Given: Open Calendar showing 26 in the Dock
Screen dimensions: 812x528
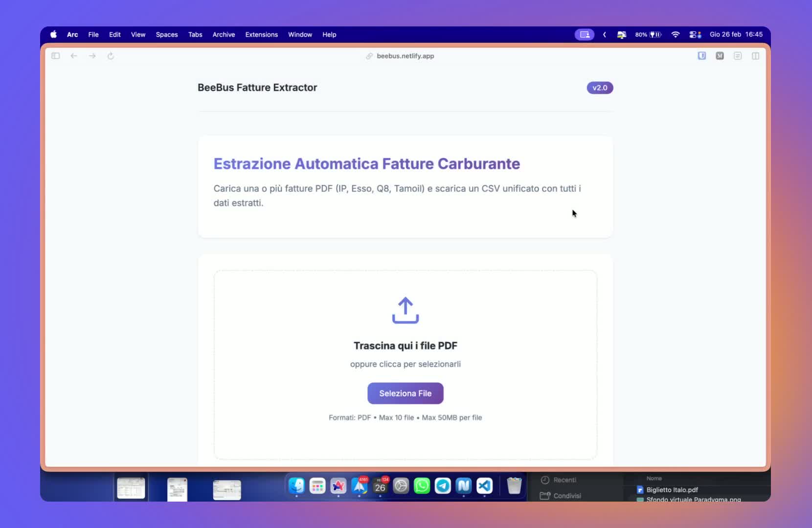Looking at the screenshot, I should pos(380,486).
